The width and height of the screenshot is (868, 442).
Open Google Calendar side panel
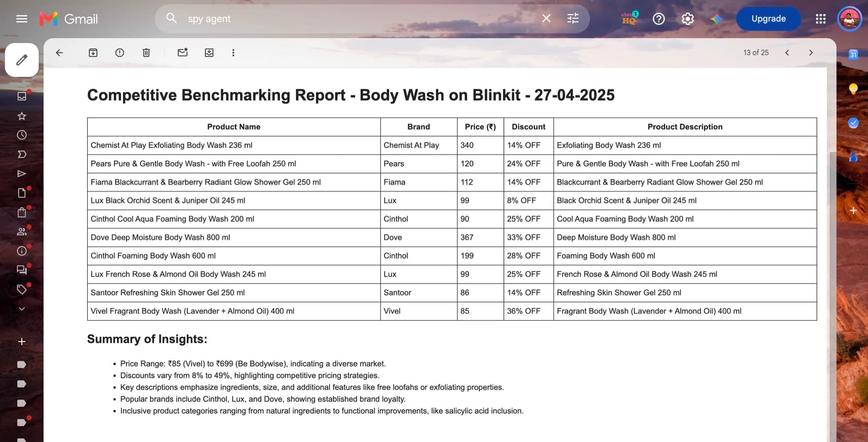pos(853,55)
